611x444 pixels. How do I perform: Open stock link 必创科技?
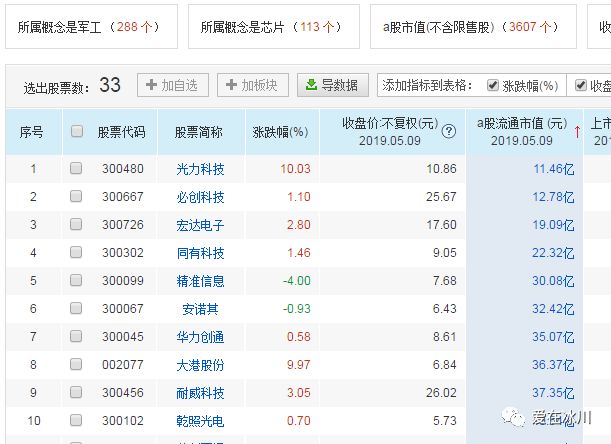200,197
